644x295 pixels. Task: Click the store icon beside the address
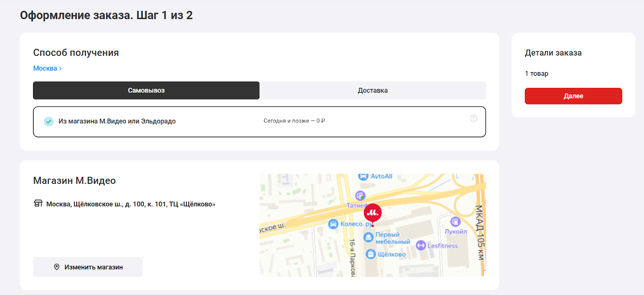point(38,203)
